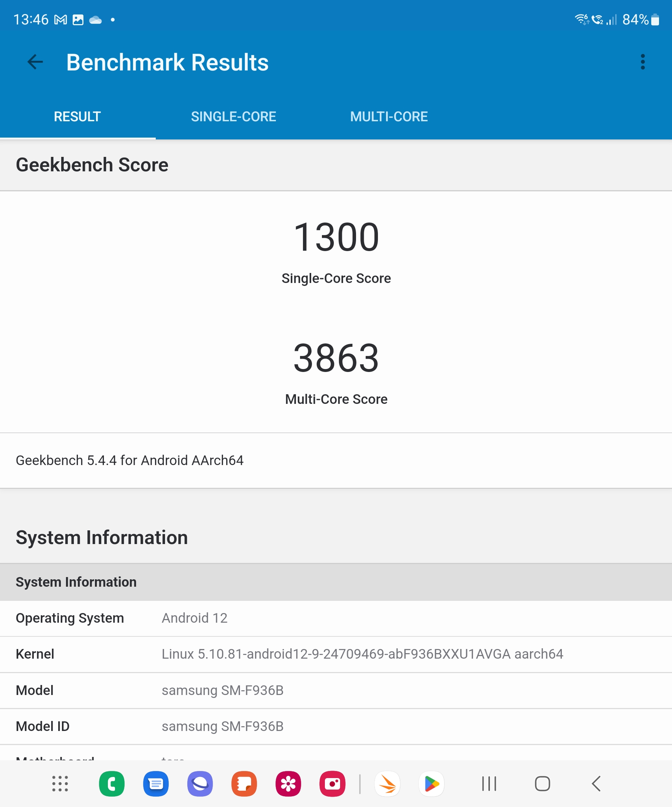
Task: Tap the cloud notification icon
Action: pos(95,20)
